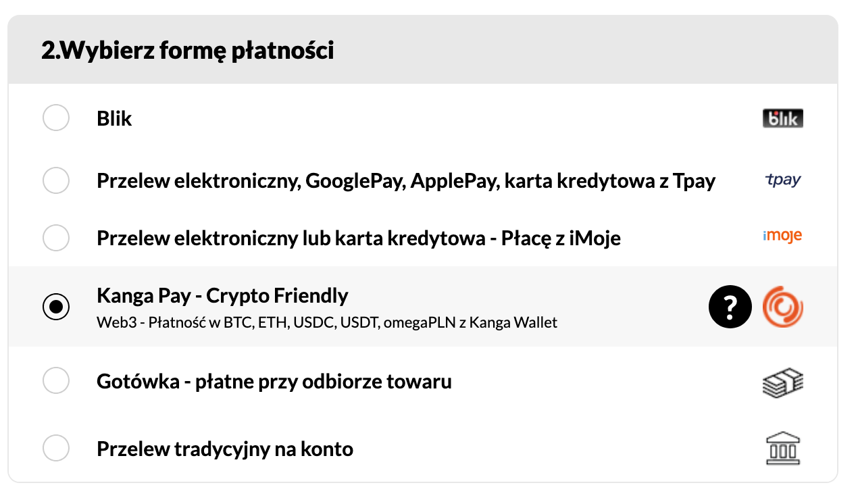This screenshot has height=504, width=858.
Task: Click the cash banknotes icon
Action: 782,382
